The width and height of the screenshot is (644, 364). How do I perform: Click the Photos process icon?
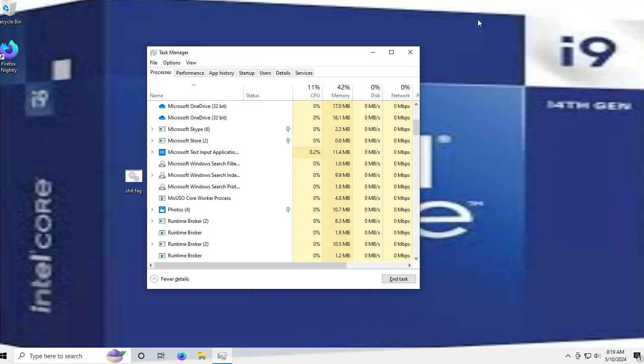point(162,210)
